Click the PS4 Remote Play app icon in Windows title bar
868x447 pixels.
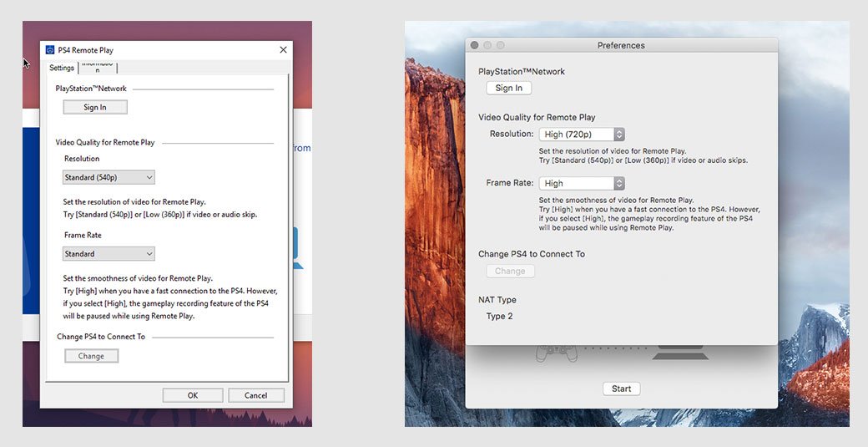(50, 50)
